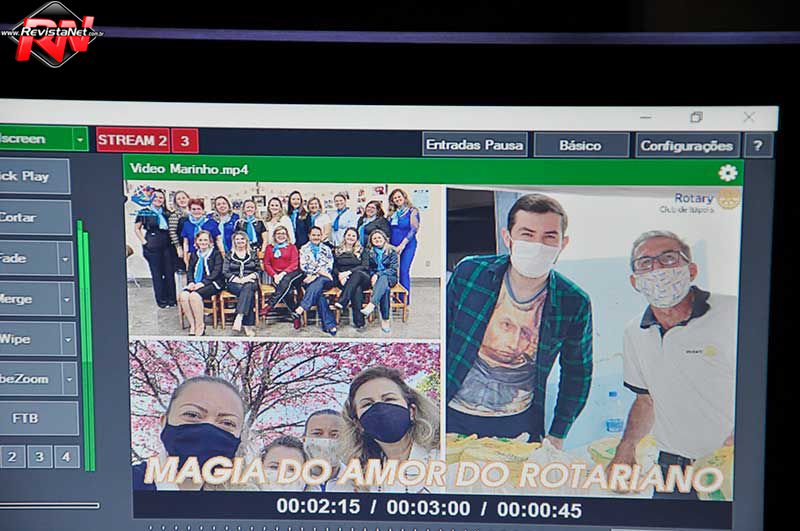This screenshot has height=531, width=800.
Task: Open the Fullscreen dropdown arrow
Action: [79, 139]
